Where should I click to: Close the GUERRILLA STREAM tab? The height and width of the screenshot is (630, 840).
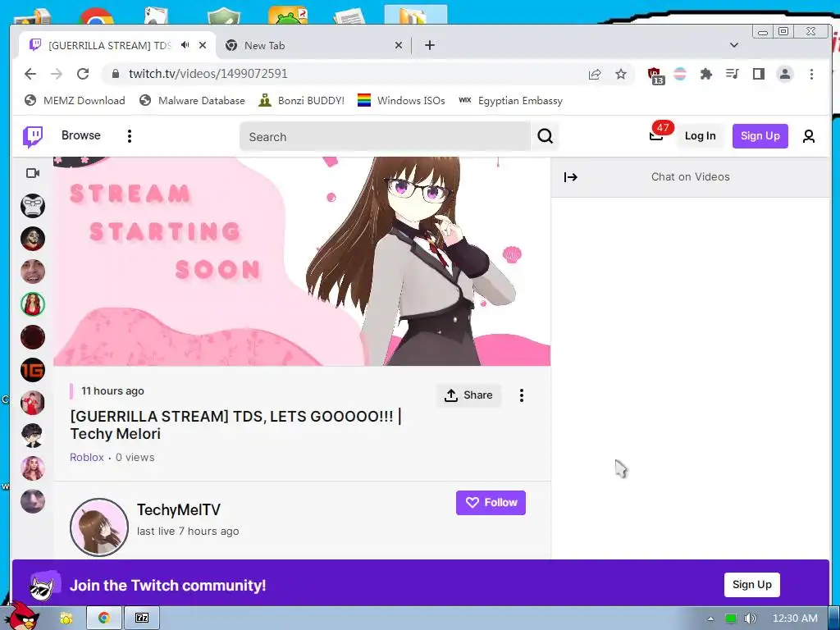[203, 46]
